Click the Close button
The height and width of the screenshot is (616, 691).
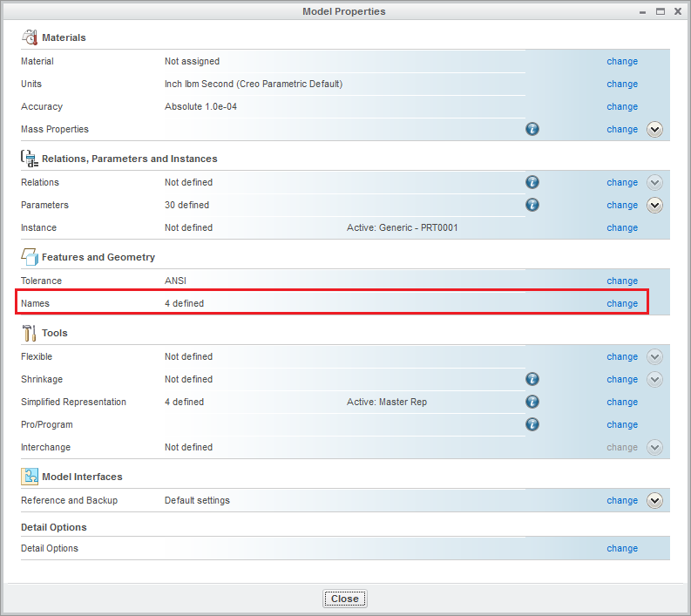point(344,599)
